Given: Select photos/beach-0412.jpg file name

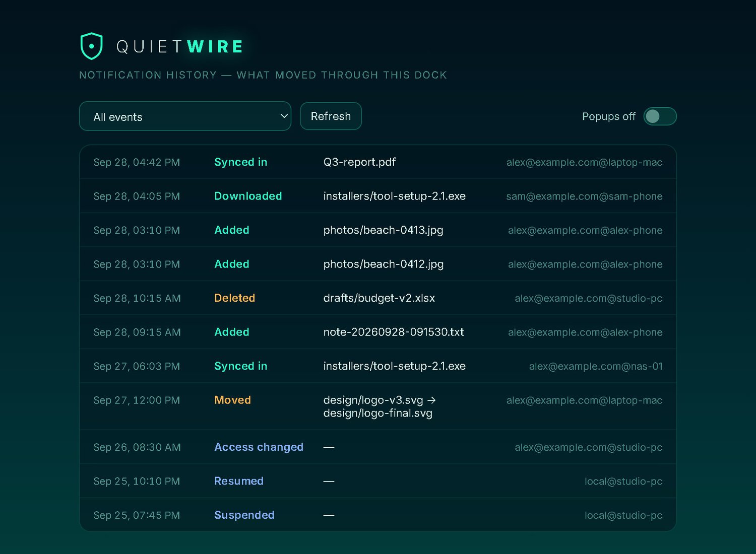Looking at the screenshot, I should (x=384, y=264).
